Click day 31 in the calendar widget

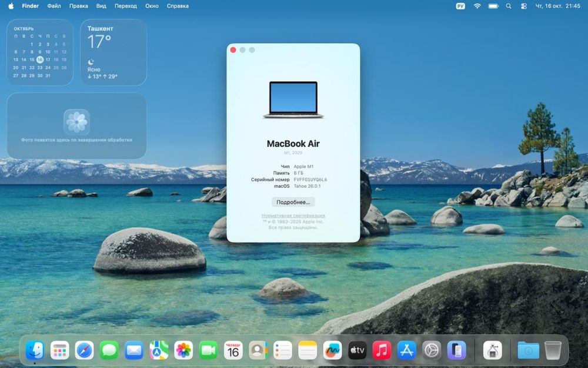48,75
